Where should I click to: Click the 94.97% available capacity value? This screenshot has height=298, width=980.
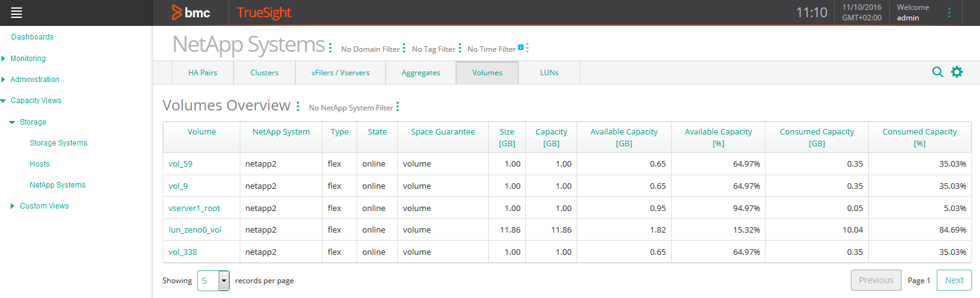point(746,209)
